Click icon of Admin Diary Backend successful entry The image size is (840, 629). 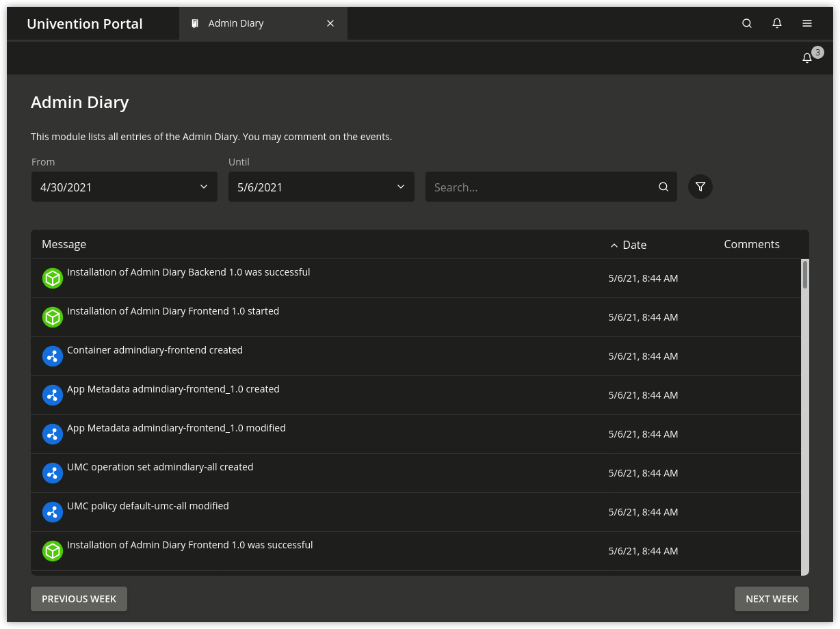(53, 278)
